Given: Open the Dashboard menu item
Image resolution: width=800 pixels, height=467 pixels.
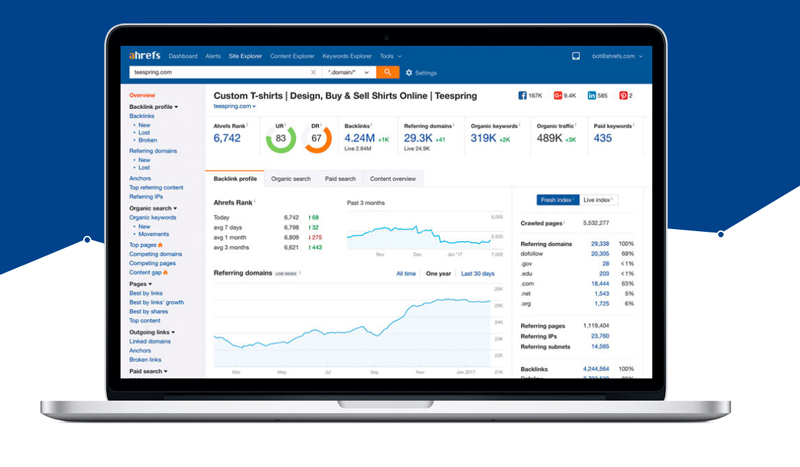Looking at the screenshot, I should pyautogui.click(x=183, y=56).
